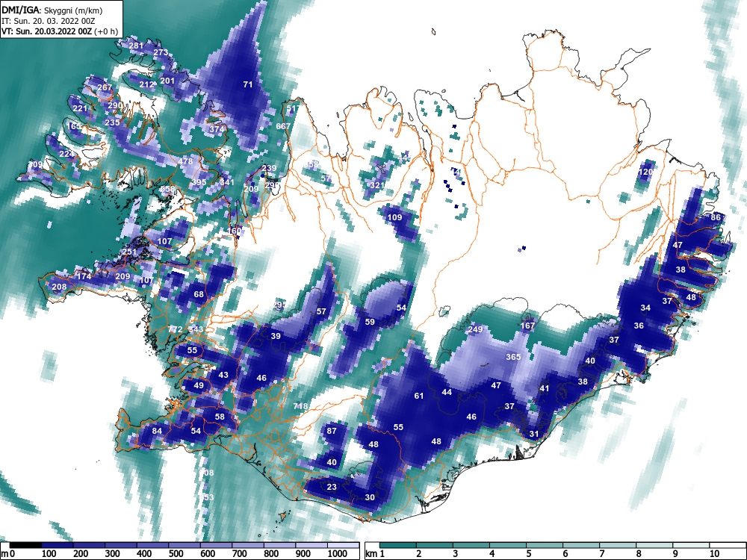Click the '7' label on km scale
The width and height of the screenshot is (747, 560).
pyautogui.click(x=601, y=554)
